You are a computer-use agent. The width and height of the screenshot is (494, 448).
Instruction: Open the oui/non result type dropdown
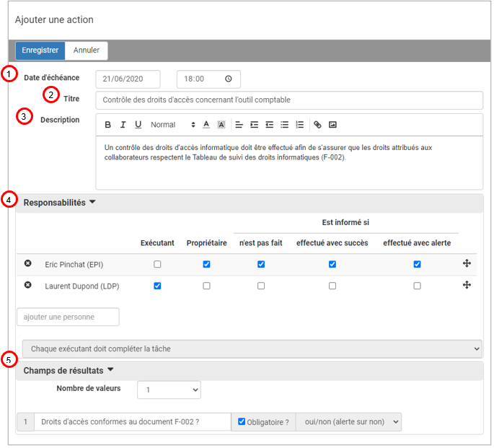pos(348,422)
